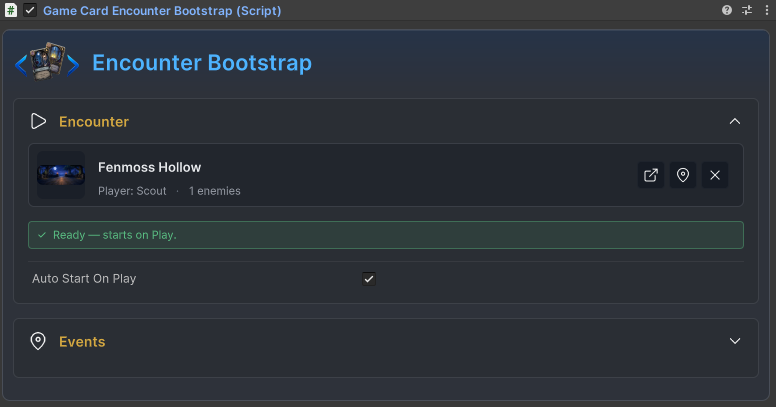Select the Fenmoss Hollow thumbnail
Viewport: 776px width, 407px height.
(x=61, y=175)
